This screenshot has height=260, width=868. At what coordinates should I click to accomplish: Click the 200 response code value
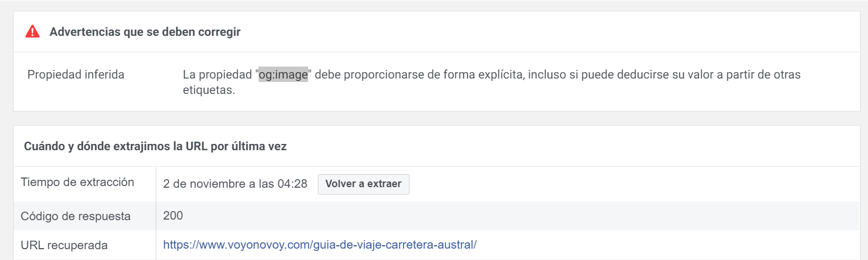(x=173, y=216)
